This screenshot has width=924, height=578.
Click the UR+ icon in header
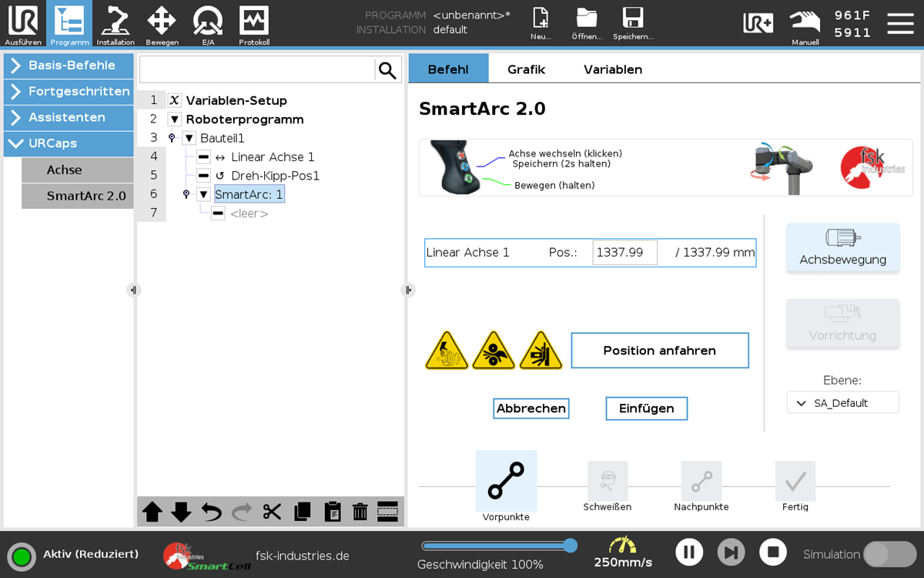pyautogui.click(x=758, y=23)
